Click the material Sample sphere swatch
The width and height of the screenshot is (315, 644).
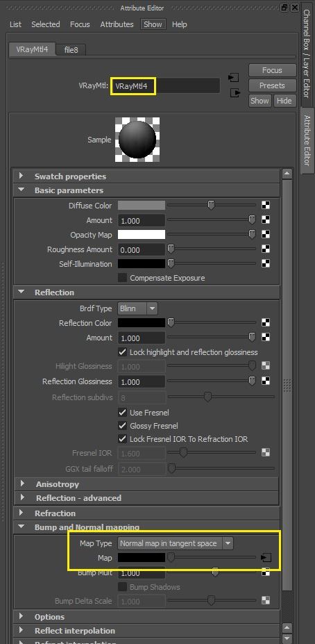[x=137, y=140]
